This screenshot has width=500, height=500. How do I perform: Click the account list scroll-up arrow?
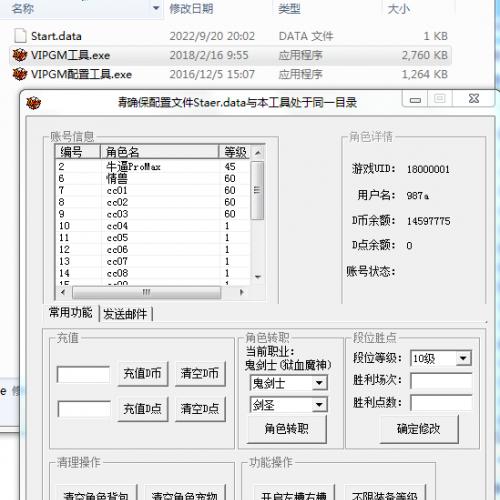tap(257, 153)
